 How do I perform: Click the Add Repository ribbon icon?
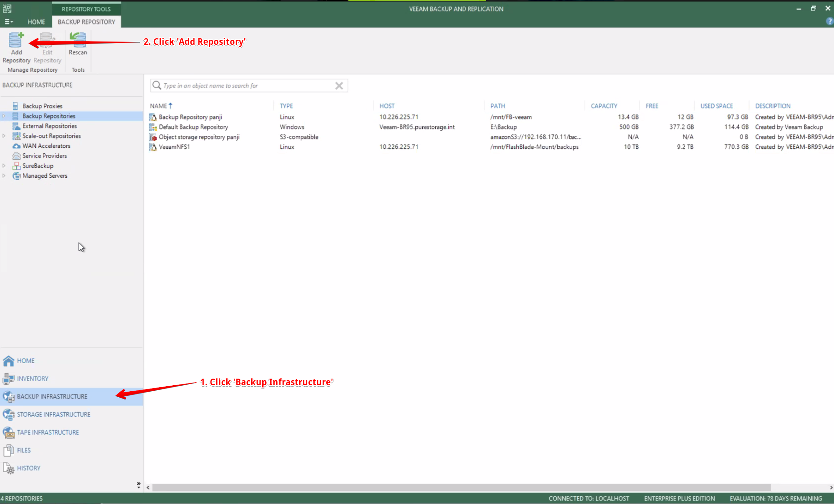click(16, 40)
